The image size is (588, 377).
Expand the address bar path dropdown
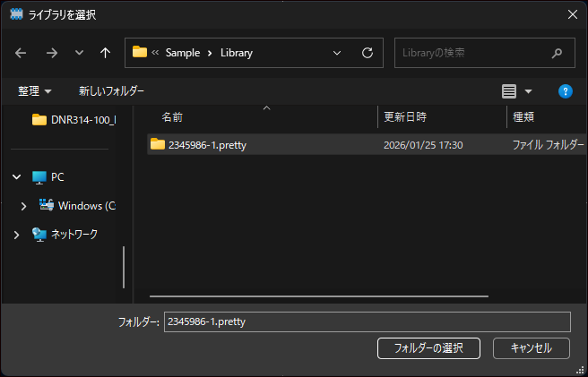[x=337, y=53]
